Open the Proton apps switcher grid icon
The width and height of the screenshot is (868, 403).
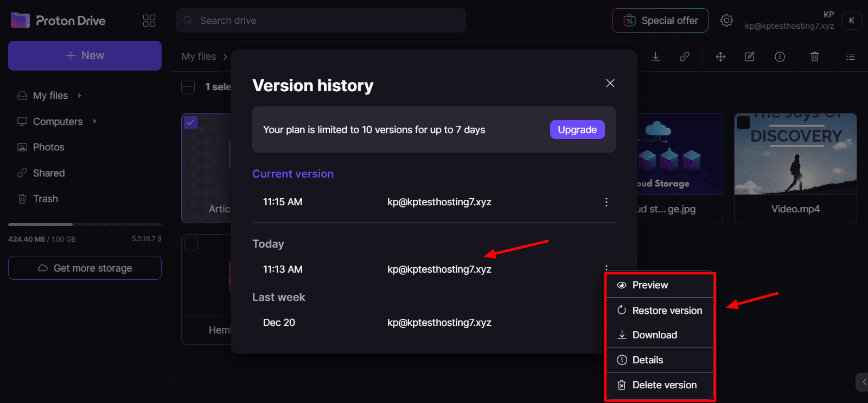(149, 21)
